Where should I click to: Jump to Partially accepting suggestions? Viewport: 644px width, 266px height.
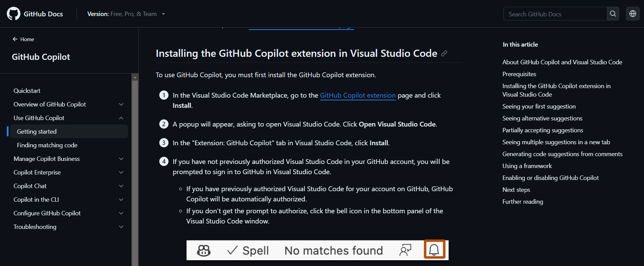click(x=543, y=130)
